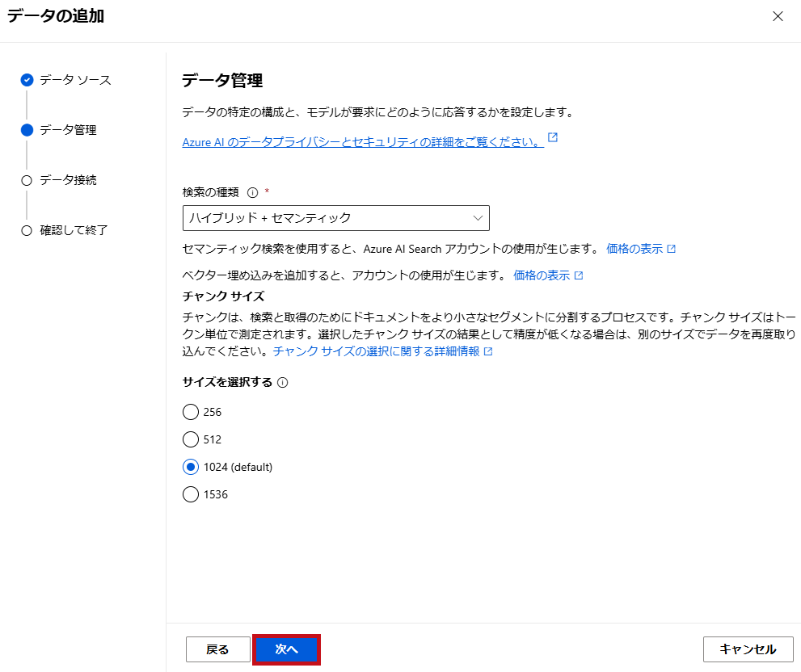Click empty circle icon of データ接続 step

(27, 180)
